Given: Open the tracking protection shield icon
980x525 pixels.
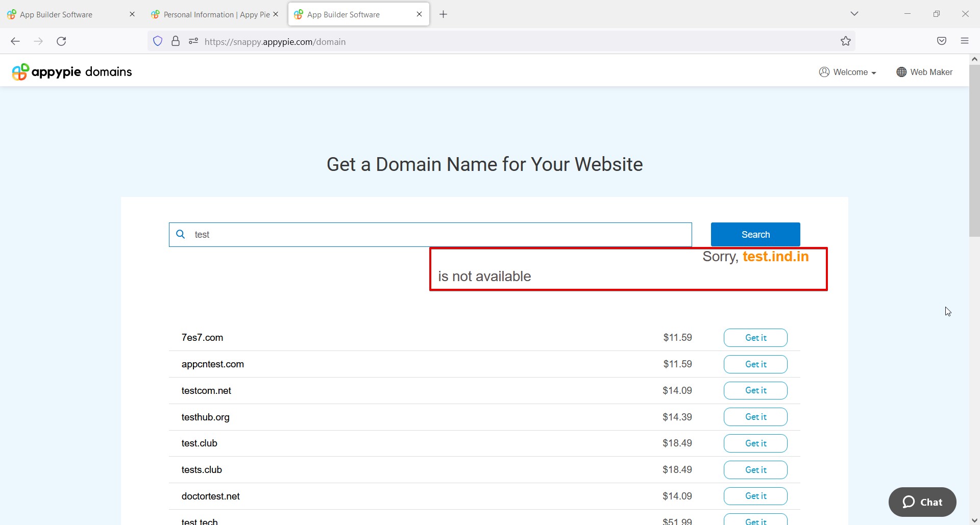Looking at the screenshot, I should [158, 41].
